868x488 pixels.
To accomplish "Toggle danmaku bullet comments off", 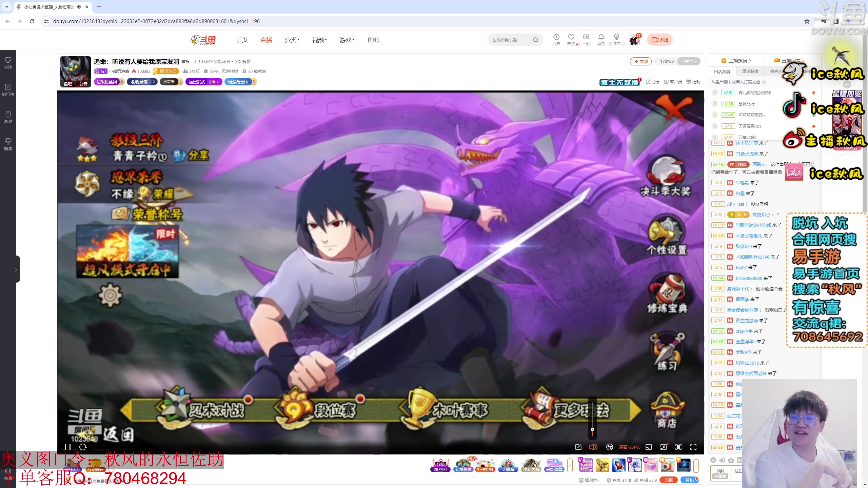I will pos(609,447).
